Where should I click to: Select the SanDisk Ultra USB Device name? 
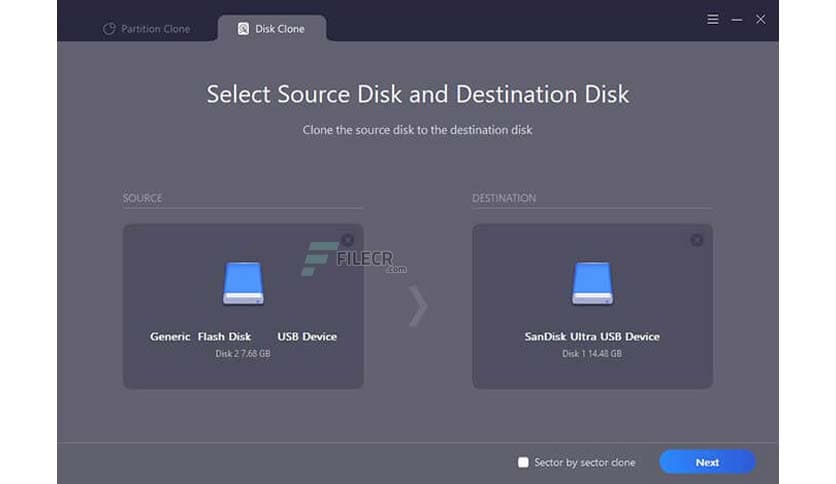click(x=592, y=337)
